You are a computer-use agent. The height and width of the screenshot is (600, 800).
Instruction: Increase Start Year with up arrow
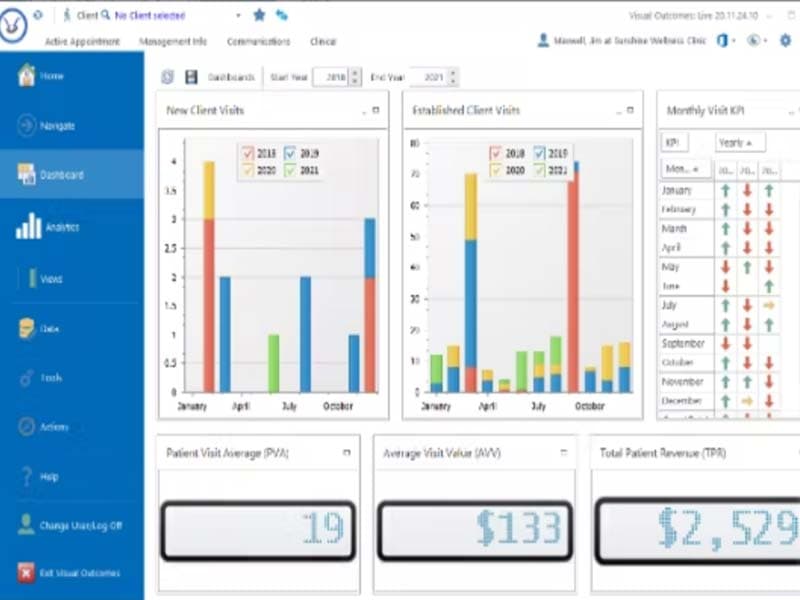pos(355,73)
